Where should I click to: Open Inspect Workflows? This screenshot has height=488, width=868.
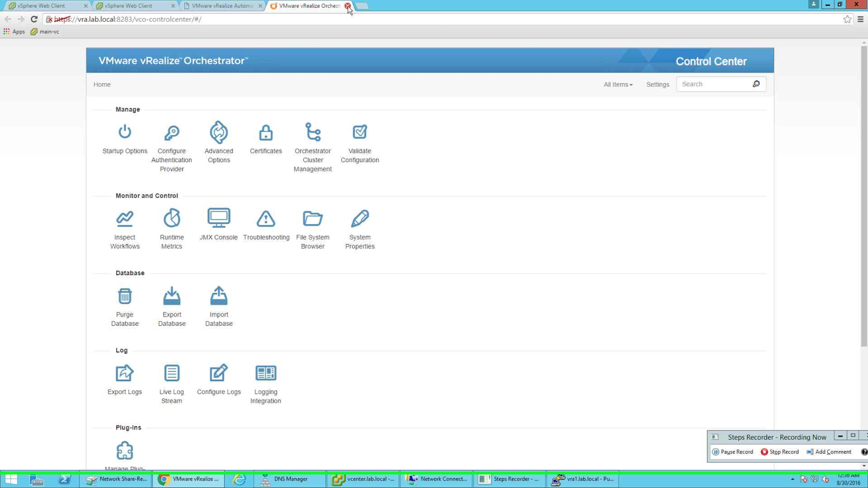coord(125,230)
